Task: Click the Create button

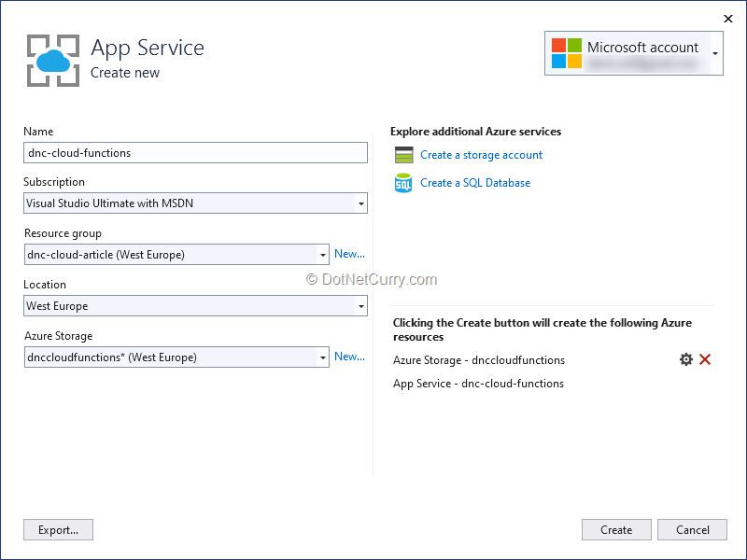Action: (616, 529)
